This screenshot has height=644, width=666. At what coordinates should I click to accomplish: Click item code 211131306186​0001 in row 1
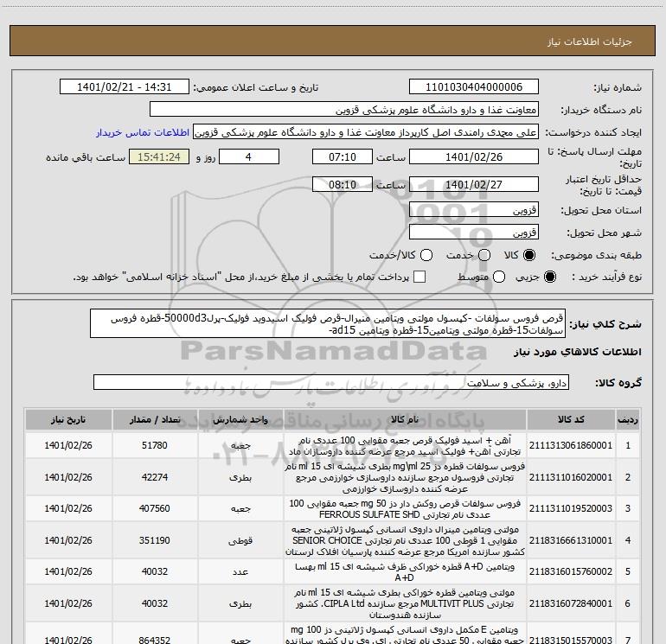[x=571, y=445]
